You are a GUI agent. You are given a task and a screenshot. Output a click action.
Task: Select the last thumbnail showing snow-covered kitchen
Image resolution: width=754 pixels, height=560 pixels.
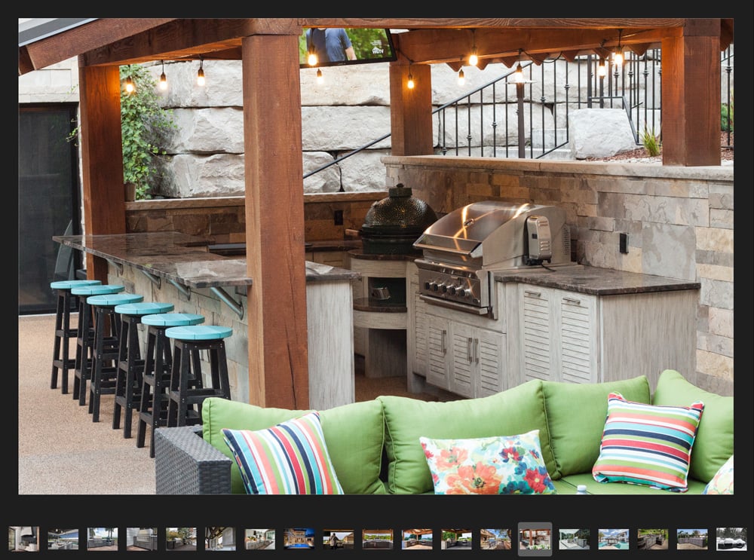pos(731,538)
